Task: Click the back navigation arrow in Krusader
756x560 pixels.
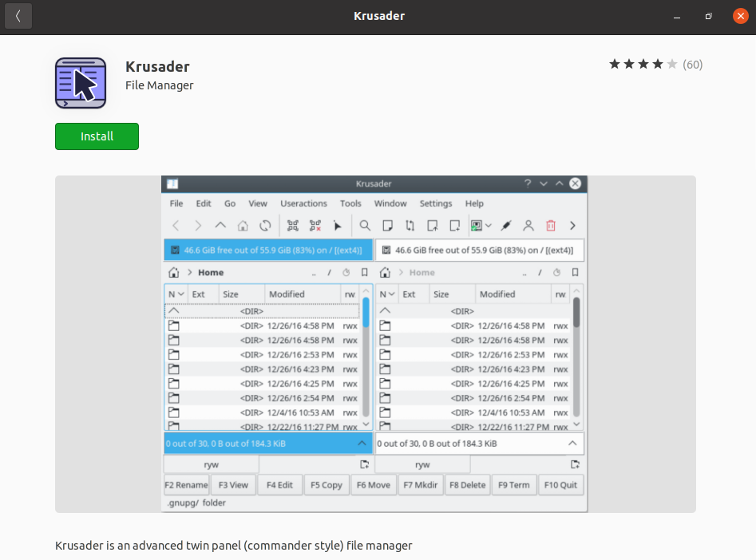Action: (176, 226)
